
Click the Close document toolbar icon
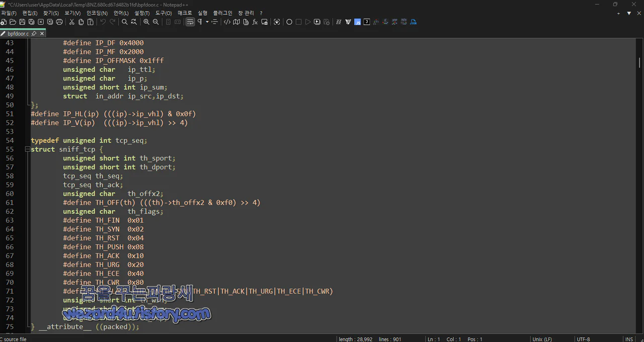(41, 22)
